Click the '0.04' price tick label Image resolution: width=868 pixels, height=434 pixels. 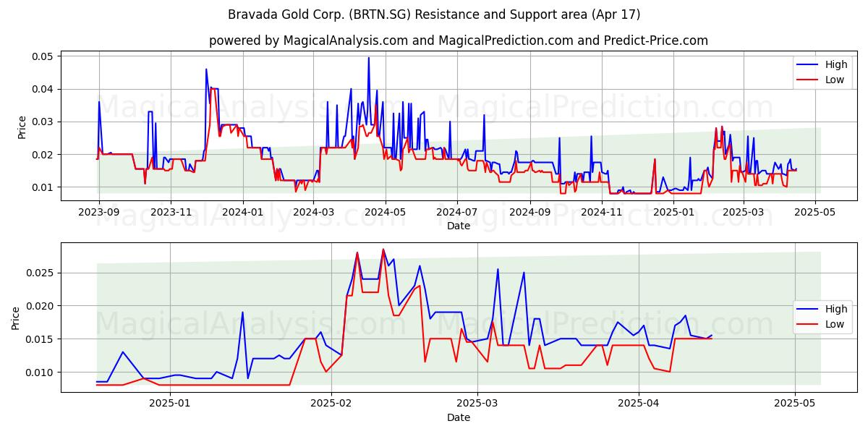click(x=43, y=89)
